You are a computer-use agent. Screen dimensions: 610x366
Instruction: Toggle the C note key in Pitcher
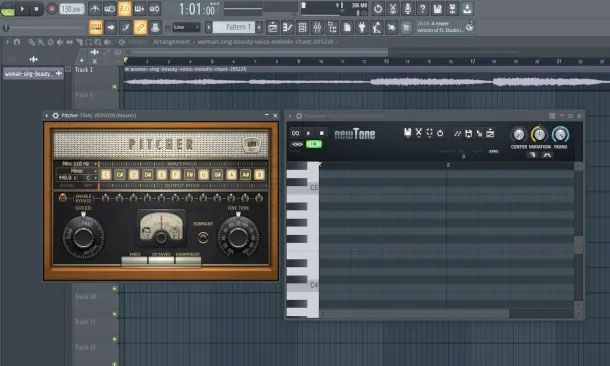click(x=106, y=175)
